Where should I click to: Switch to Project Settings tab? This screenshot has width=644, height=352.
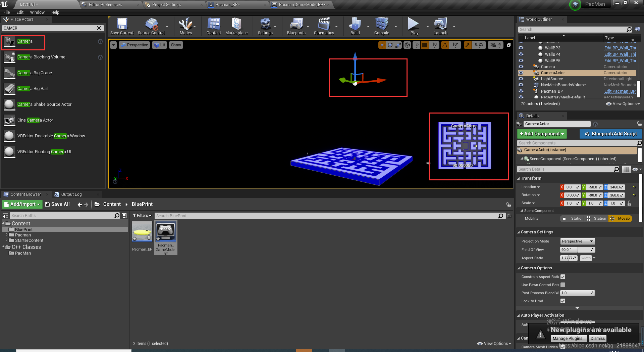166,5
